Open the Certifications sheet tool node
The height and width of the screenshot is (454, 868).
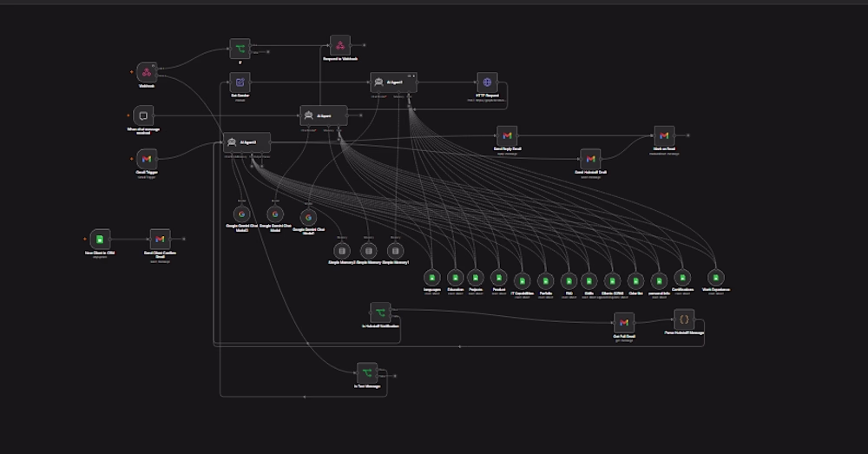tap(682, 278)
